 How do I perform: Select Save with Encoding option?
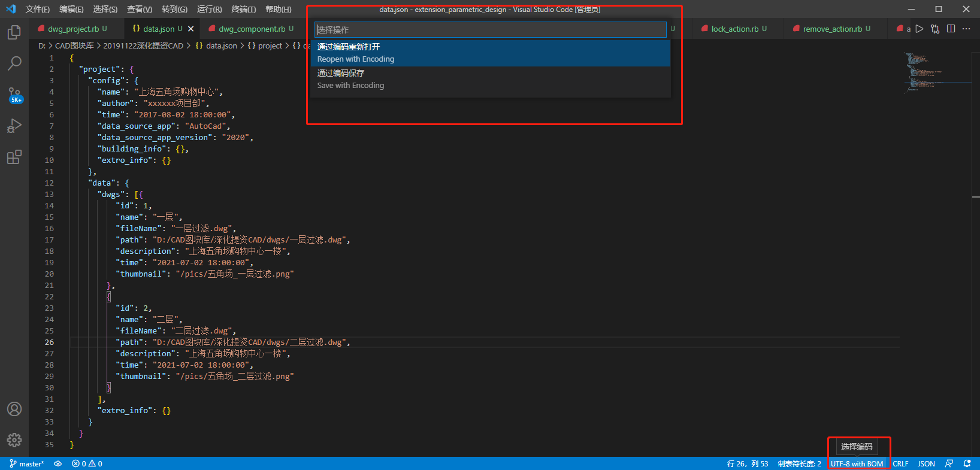(491, 79)
